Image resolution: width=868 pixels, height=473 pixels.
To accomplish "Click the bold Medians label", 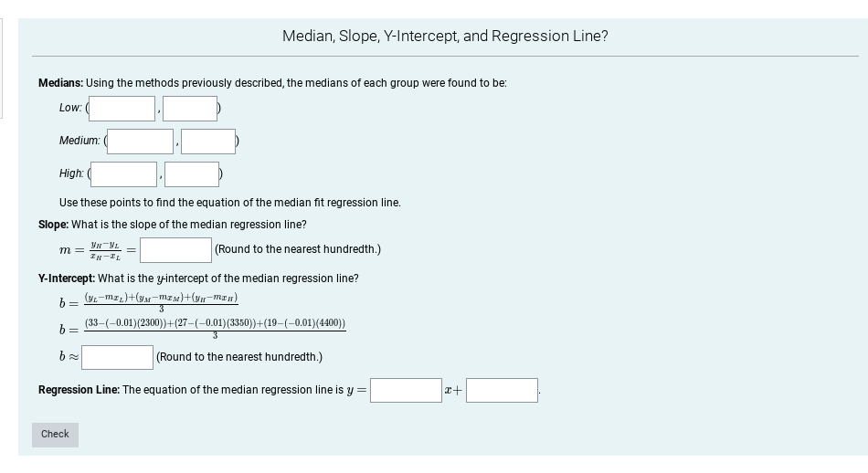I will coord(60,83).
